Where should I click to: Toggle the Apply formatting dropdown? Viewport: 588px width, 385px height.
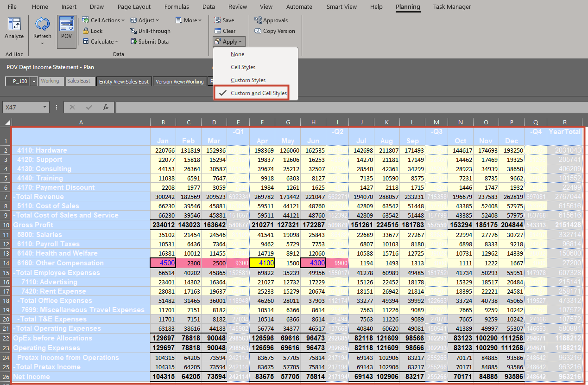point(229,42)
